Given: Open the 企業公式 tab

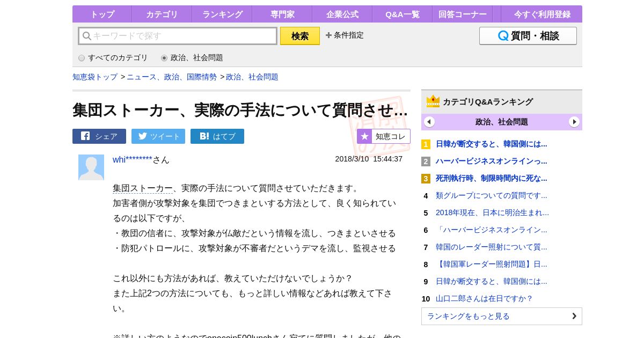Looking at the screenshot, I should pos(342,14).
